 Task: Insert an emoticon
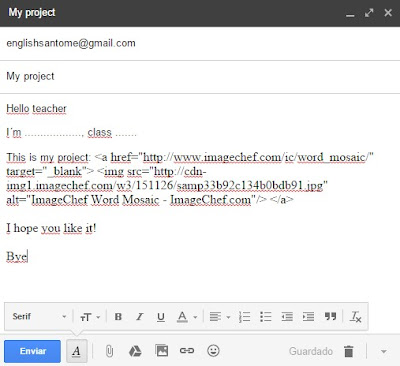213,351
